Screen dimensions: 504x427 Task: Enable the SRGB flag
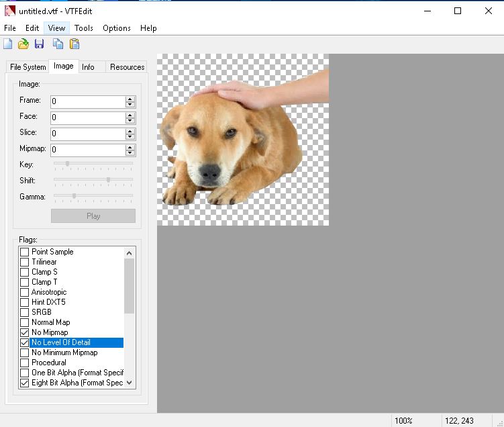(x=24, y=312)
